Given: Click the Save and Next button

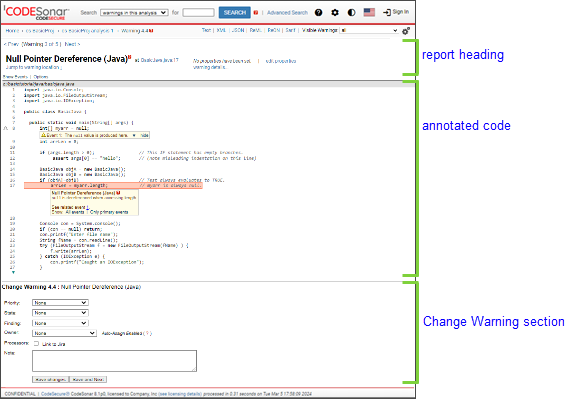Looking at the screenshot, I should pyautogui.click(x=88, y=380).
